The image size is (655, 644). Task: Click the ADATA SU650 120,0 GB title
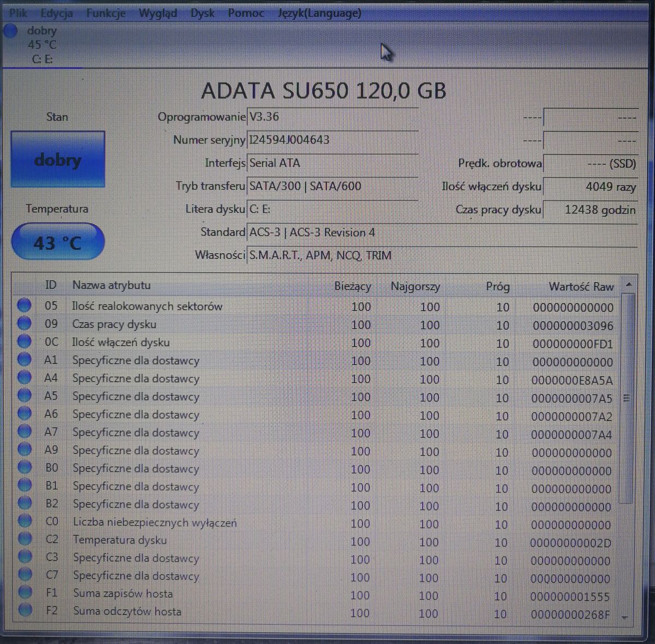324,91
